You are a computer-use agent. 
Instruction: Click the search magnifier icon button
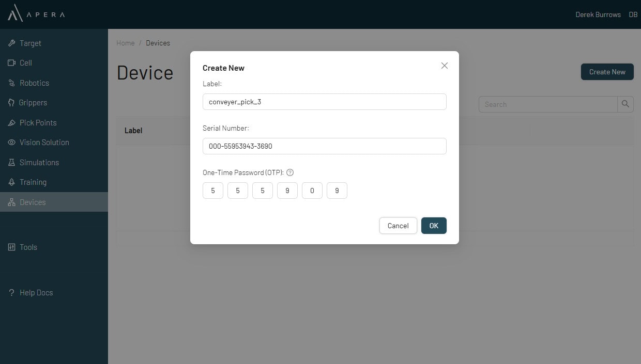pos(625,104)
